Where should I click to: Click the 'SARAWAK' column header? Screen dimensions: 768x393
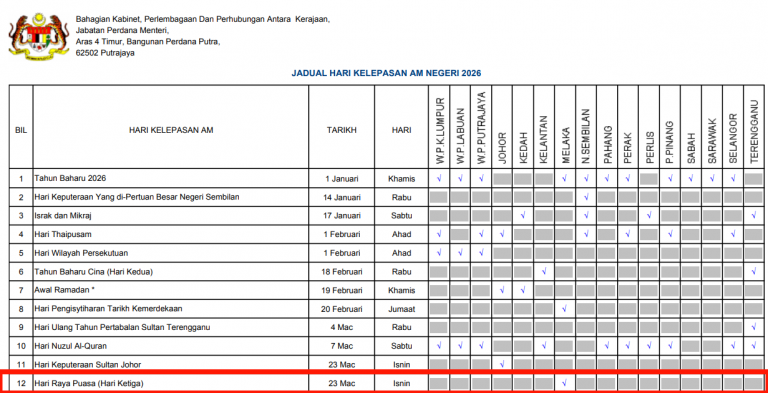pos(712,141)
